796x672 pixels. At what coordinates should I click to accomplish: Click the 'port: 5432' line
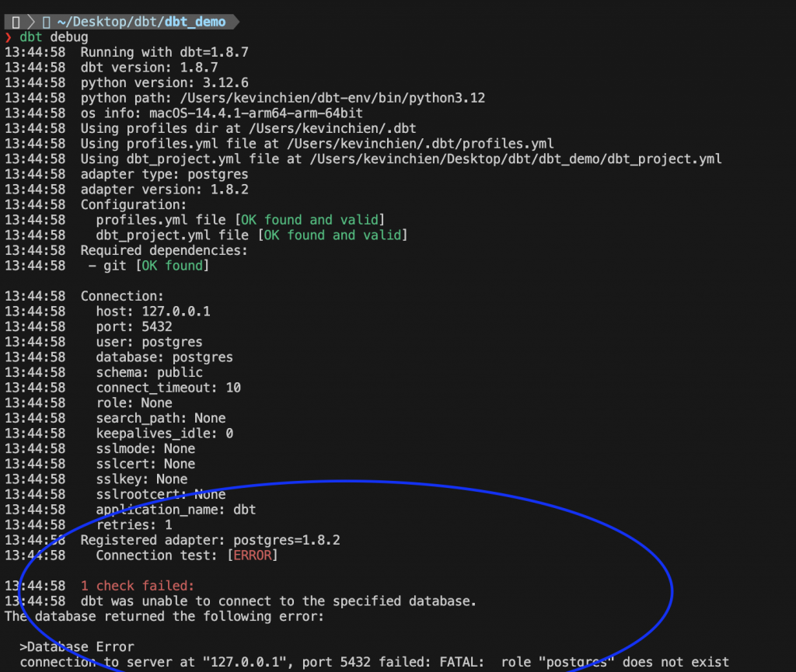(x=134, y=326)
